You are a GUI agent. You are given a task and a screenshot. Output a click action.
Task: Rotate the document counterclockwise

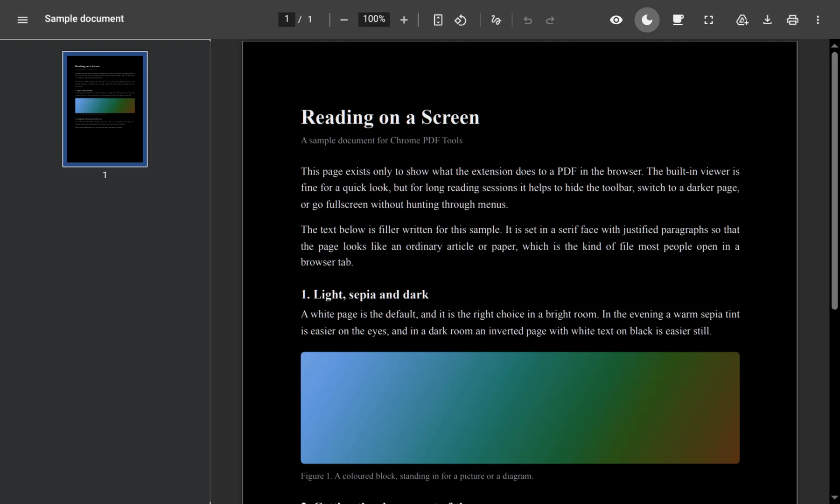461,20
